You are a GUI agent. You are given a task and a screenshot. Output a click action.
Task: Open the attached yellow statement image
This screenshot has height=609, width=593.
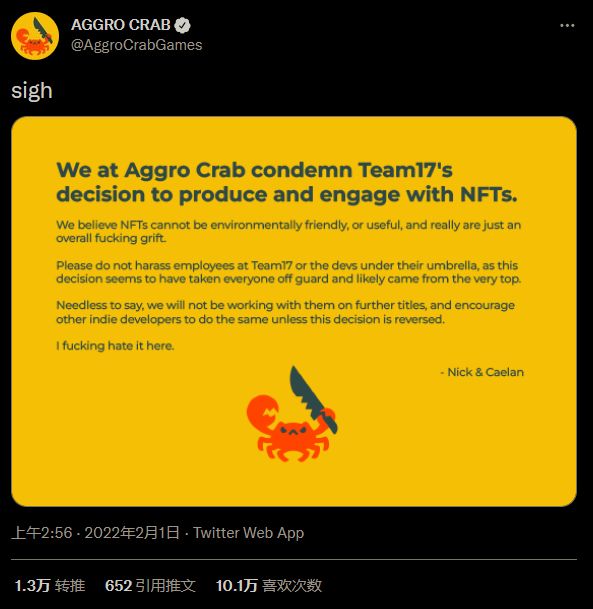click(x=294, y=311)
